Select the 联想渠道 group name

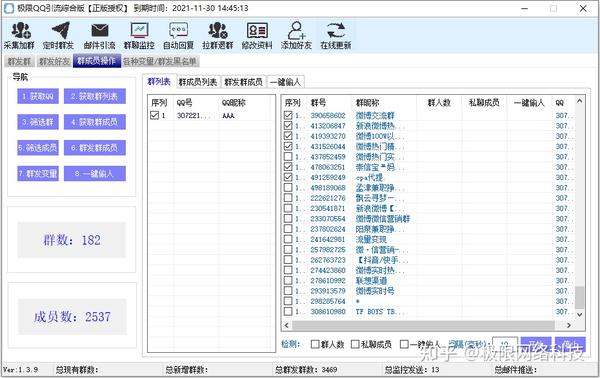371,280
